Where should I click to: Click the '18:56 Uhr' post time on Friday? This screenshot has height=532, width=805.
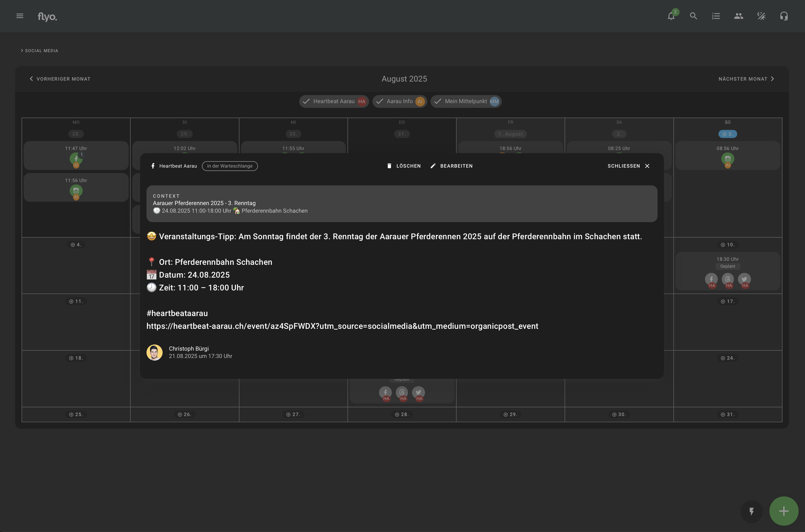point(510,148)
